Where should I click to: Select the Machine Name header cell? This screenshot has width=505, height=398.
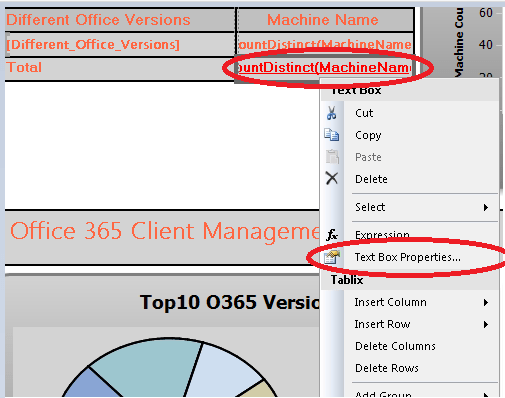coord(325,20)
